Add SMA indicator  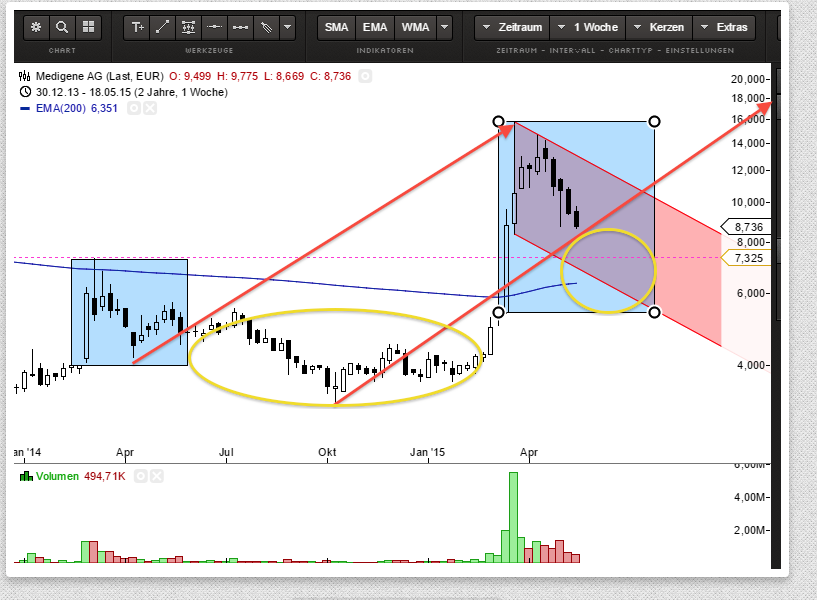tap(337, 27)
